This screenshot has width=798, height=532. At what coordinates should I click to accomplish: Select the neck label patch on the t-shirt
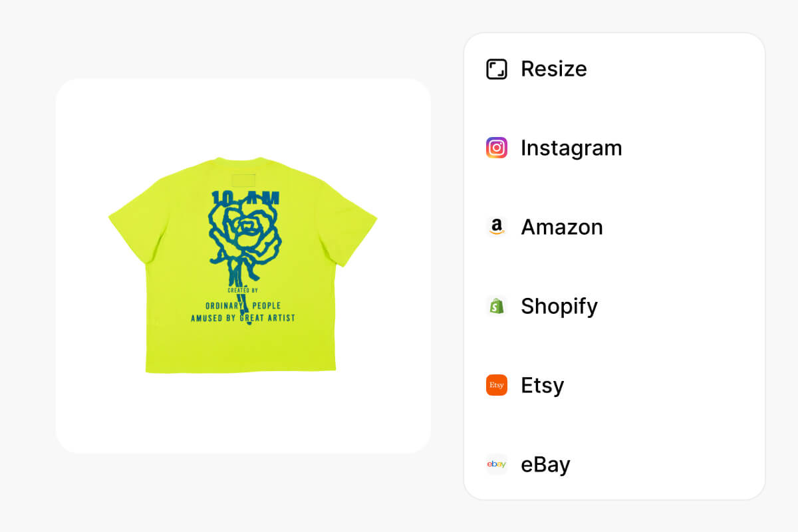(x=243, y=180)
